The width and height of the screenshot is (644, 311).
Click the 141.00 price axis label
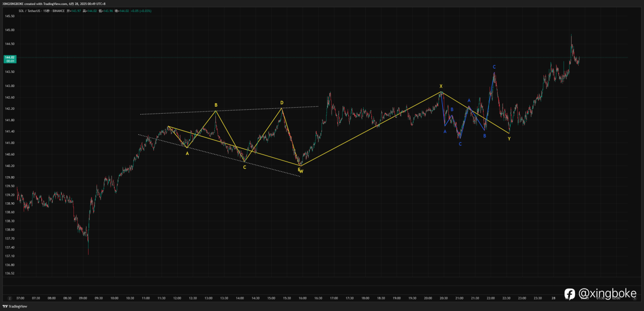coord(10,143)
